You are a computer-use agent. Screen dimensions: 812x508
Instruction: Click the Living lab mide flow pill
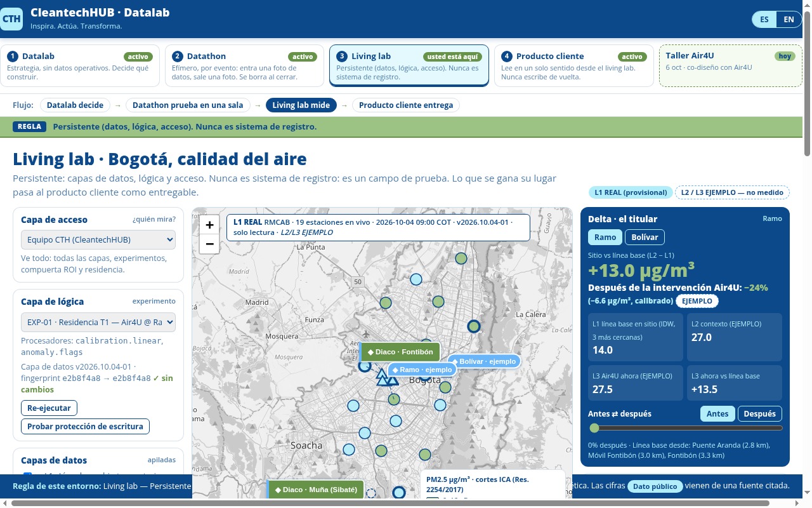point(301,105)
